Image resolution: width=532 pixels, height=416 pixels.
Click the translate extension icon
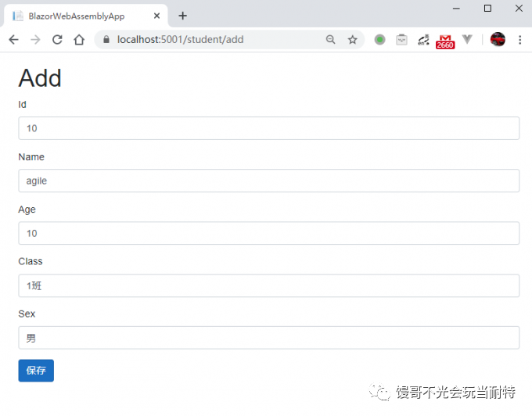click(x=423, y=40)
